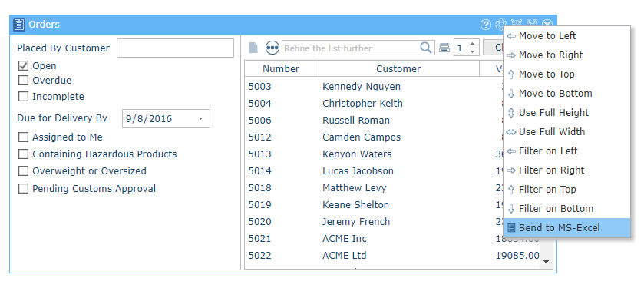Image resolution: width=644 pixels, height=288 pixels.
Task: Select order number 5019
Action: point(260,205)
